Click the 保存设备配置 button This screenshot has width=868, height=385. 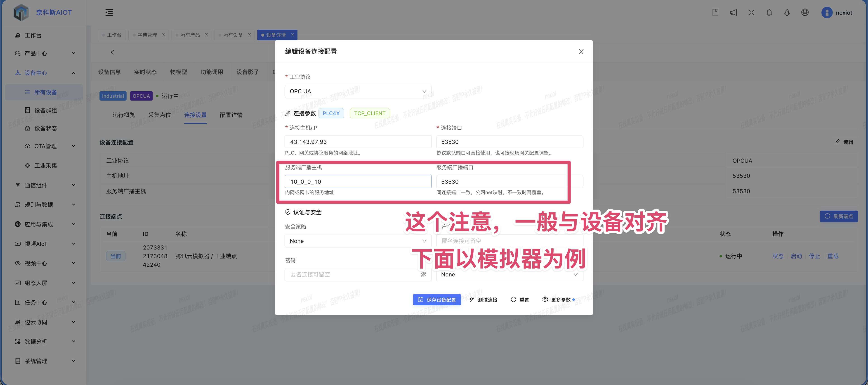(x=437, y=300)
